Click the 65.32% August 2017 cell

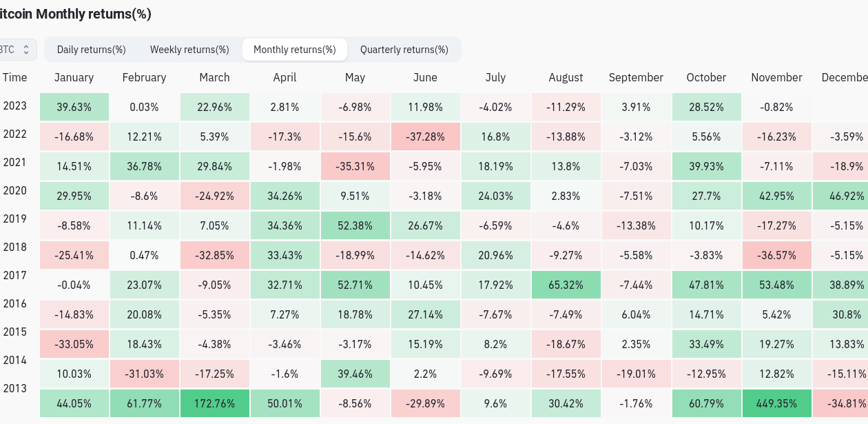click(x=566, y=284)
